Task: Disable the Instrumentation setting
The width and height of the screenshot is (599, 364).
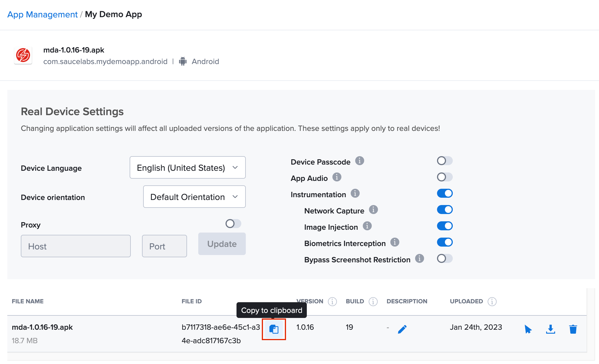Action: point(445,193)
